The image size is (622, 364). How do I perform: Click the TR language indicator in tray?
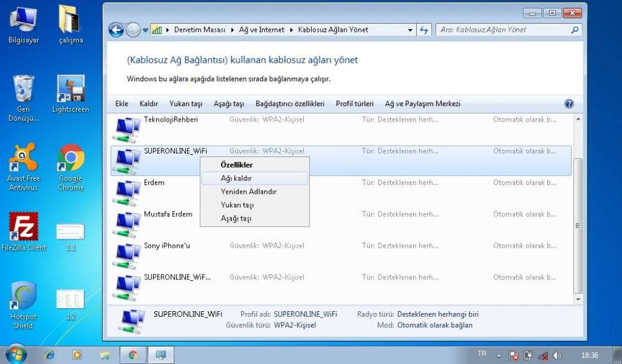pyautogui.click(x=482, y=353)
